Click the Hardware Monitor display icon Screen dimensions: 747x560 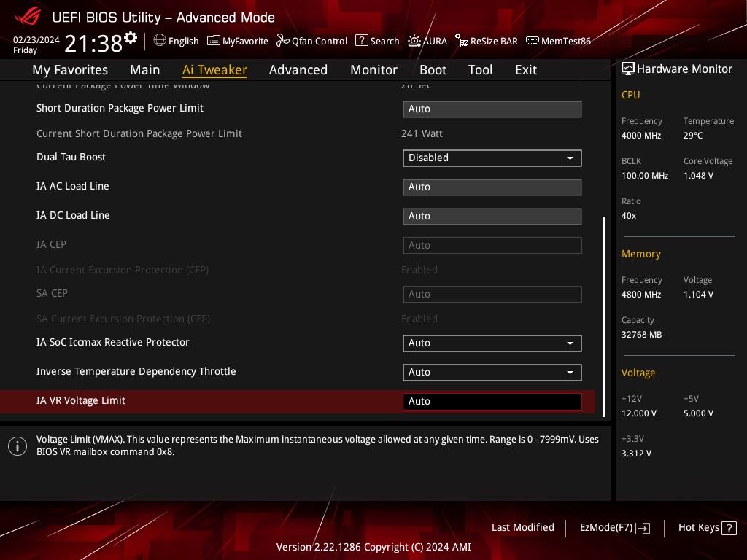628,69
